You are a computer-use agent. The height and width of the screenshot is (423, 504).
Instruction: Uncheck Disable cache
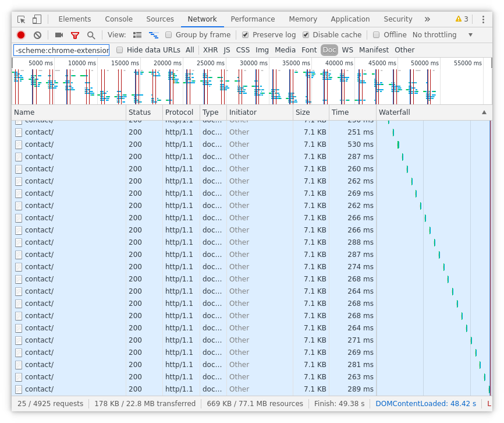click(x=306, y=34)
